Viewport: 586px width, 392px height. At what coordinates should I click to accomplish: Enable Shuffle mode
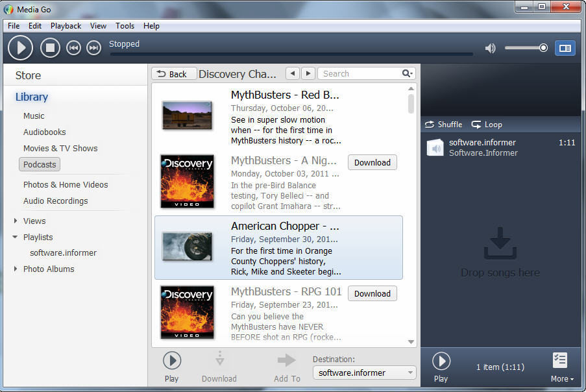click(443, 124)
